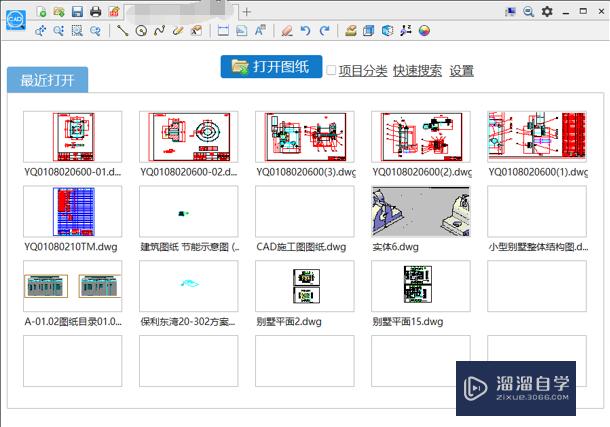Screen dimensions: 610x427
Task: Click the insert image tool icon
Action: point(242,31)
